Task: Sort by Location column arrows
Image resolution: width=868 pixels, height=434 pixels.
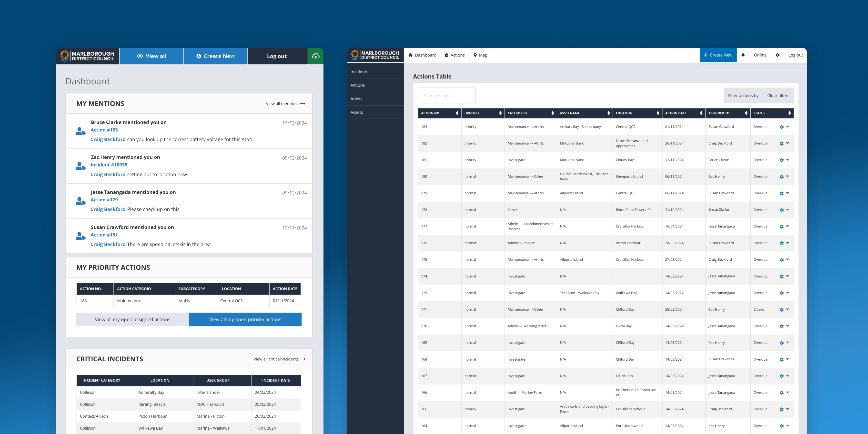Action: click(x=658, y=113)
